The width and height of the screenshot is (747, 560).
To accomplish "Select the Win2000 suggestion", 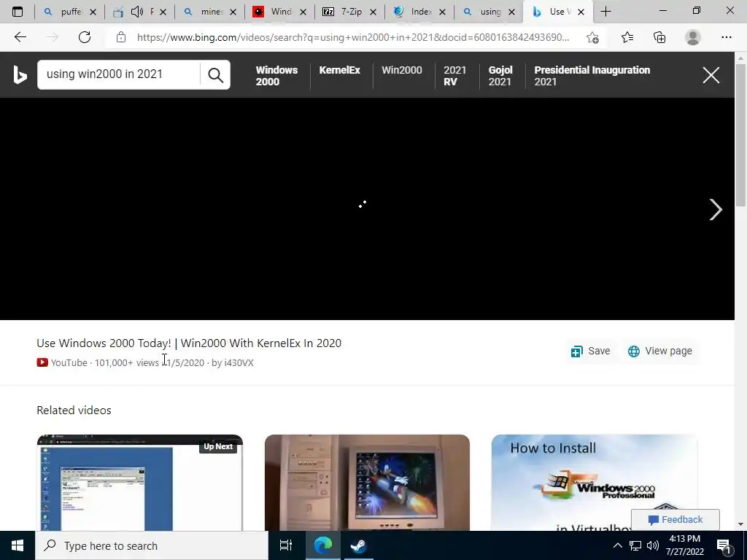I will click(x=402, y=70).
